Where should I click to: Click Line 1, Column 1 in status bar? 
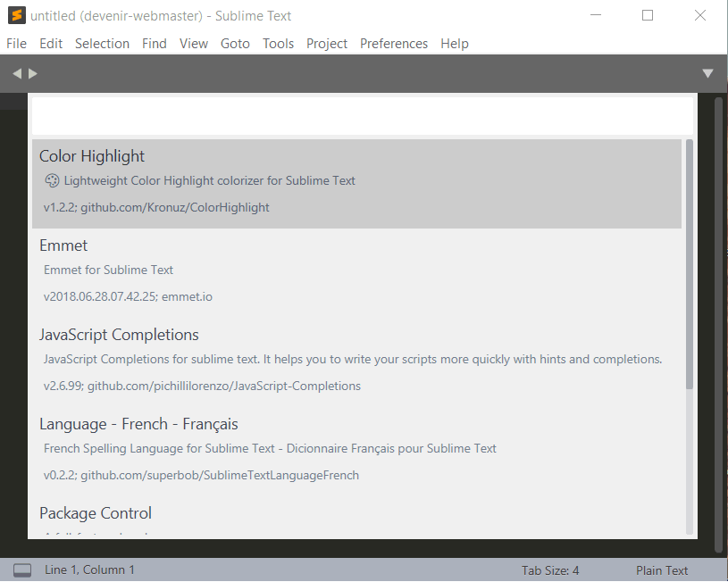tap(89, 570)
